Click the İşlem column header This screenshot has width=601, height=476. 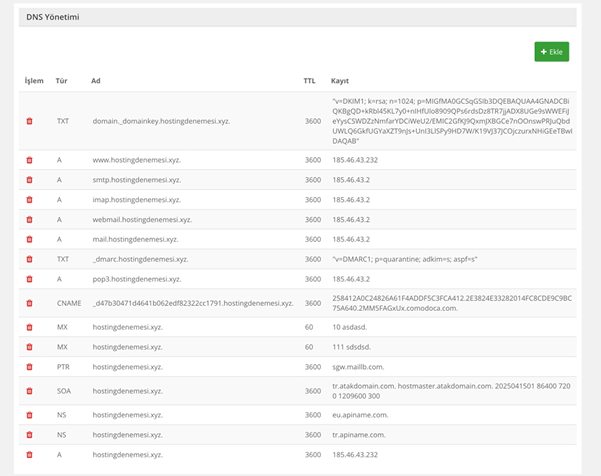point(34,81)
